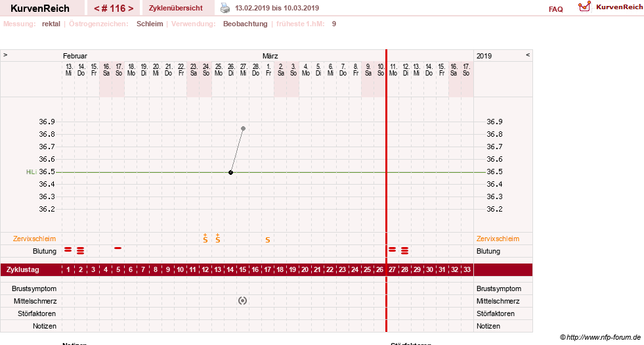Click the date range 13.02.2019 bis 10.03.2019
This screenshot has width=644, height=345.
tap(277, 8)
